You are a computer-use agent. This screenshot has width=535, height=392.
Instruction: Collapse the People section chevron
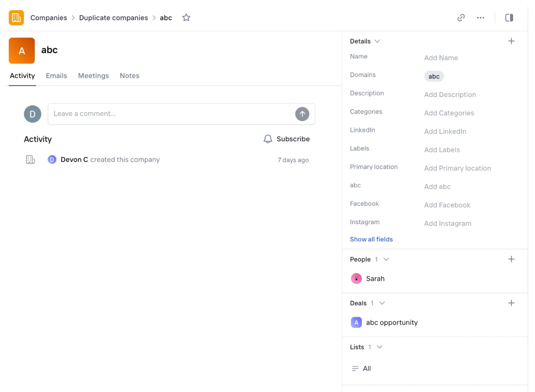[x=386, y=259]
